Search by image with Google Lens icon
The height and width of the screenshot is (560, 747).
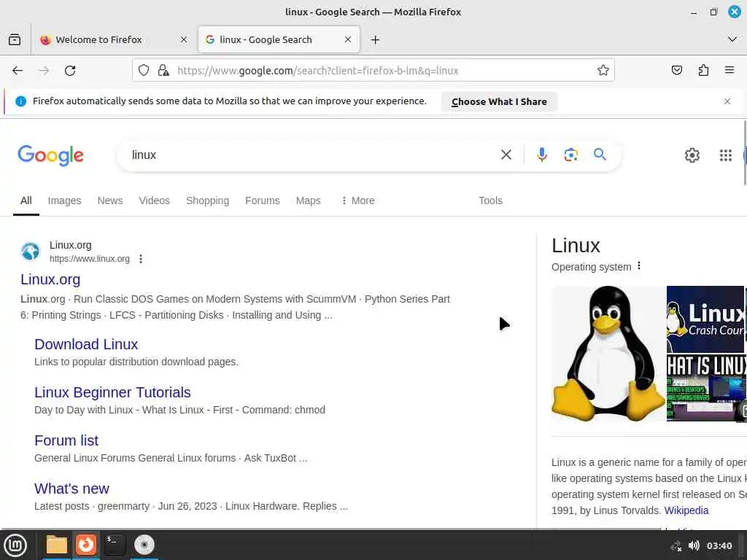tap(570, 155)
